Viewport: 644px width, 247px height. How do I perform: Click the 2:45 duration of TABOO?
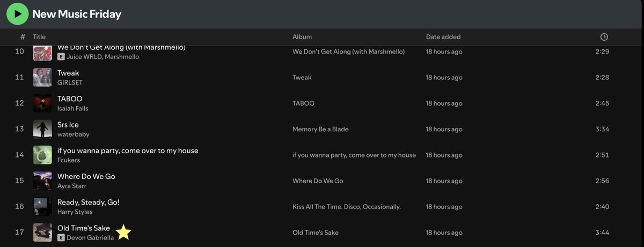(602, 103)
